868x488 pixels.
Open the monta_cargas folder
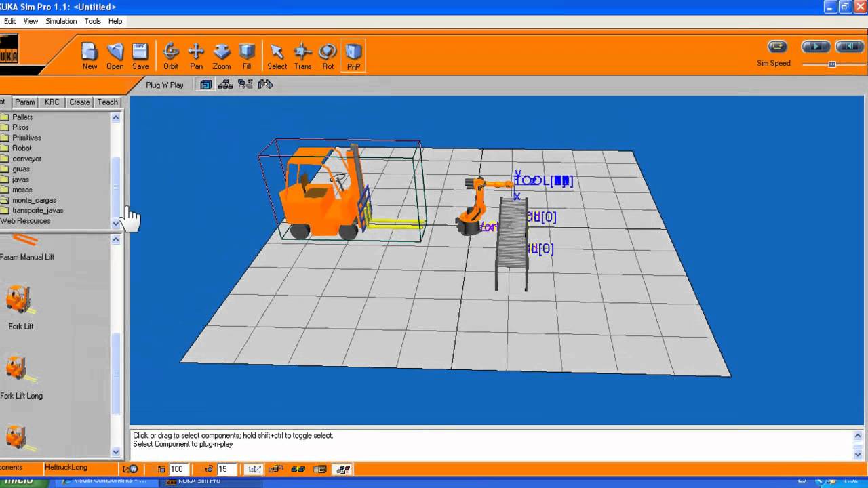[34, 200]
